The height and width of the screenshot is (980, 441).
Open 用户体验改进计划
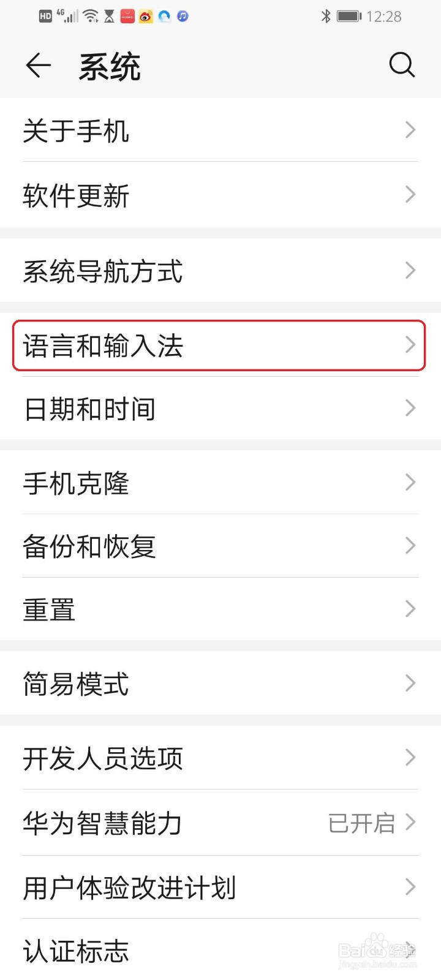221,887
